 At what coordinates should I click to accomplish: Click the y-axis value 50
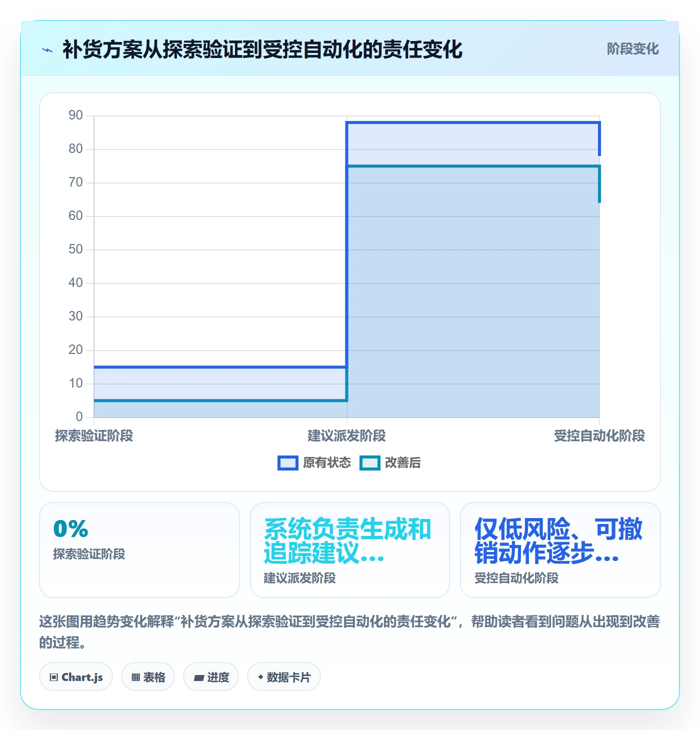[75, 249]
